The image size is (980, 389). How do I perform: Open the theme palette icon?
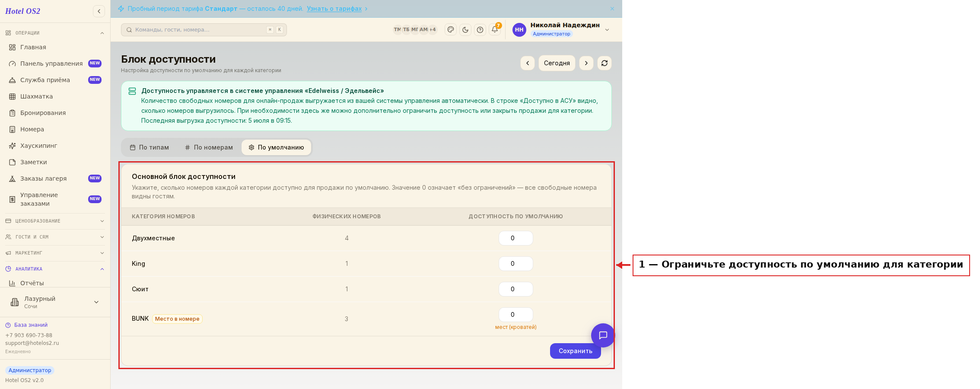coord(451,30)
